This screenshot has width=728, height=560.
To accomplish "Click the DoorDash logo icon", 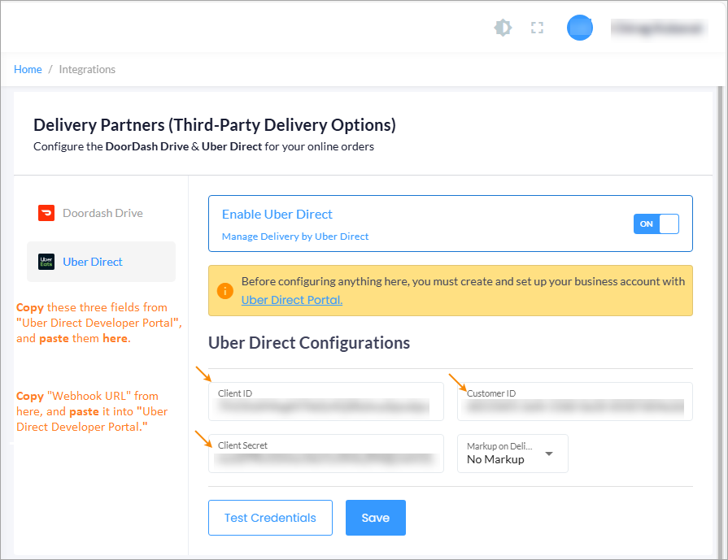I will pos(46,213).
